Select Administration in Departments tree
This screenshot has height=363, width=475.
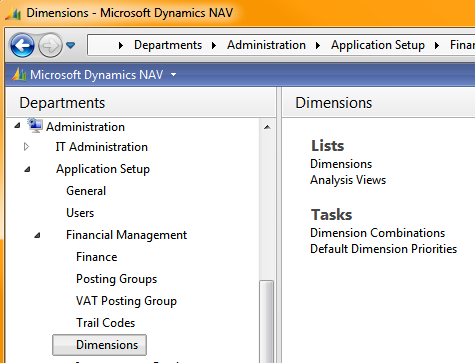click(85, 127)
